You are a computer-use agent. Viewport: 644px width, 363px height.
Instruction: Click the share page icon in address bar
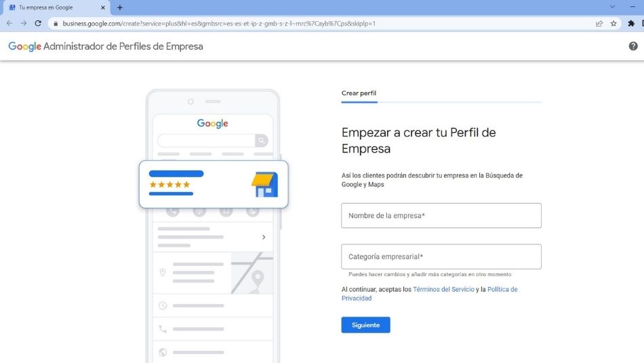[599, 23]
